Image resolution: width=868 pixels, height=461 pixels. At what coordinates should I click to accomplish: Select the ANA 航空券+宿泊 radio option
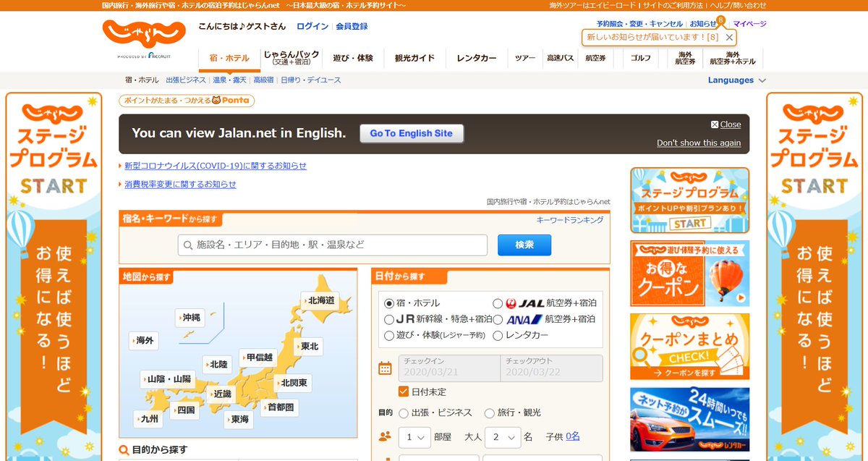[498, 319]
